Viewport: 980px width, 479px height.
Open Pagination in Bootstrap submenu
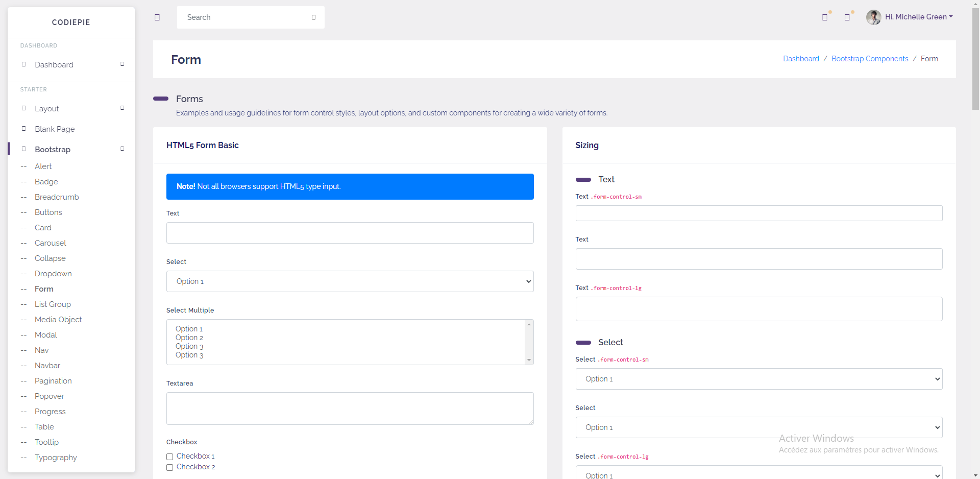point(53,381)
